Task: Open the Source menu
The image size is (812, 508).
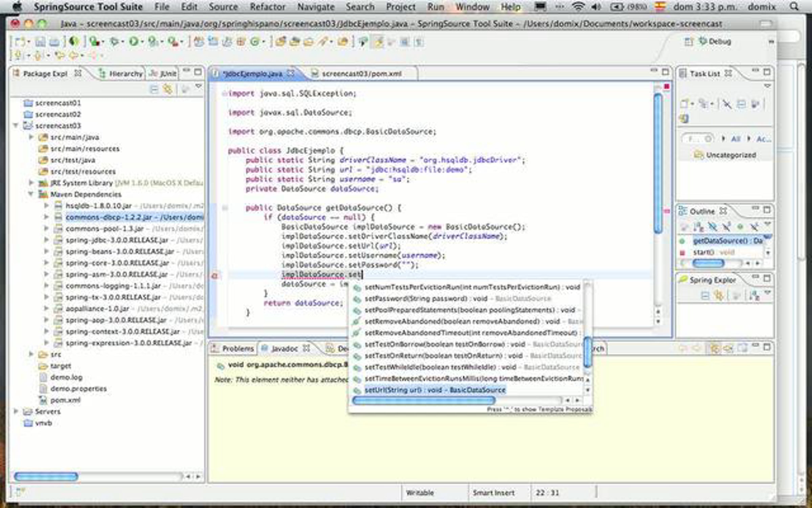Action: point(223,6)
